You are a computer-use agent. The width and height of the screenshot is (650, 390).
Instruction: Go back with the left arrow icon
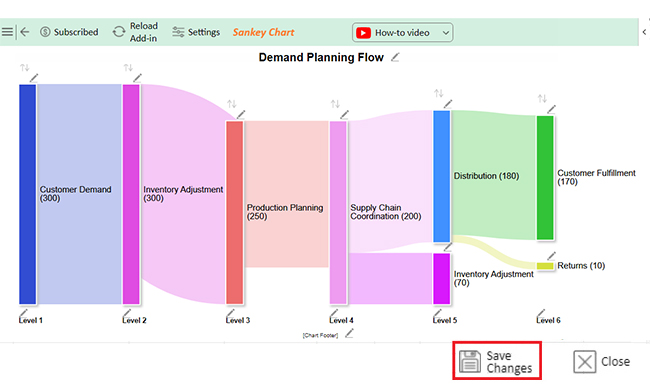[x=25, y=32]
